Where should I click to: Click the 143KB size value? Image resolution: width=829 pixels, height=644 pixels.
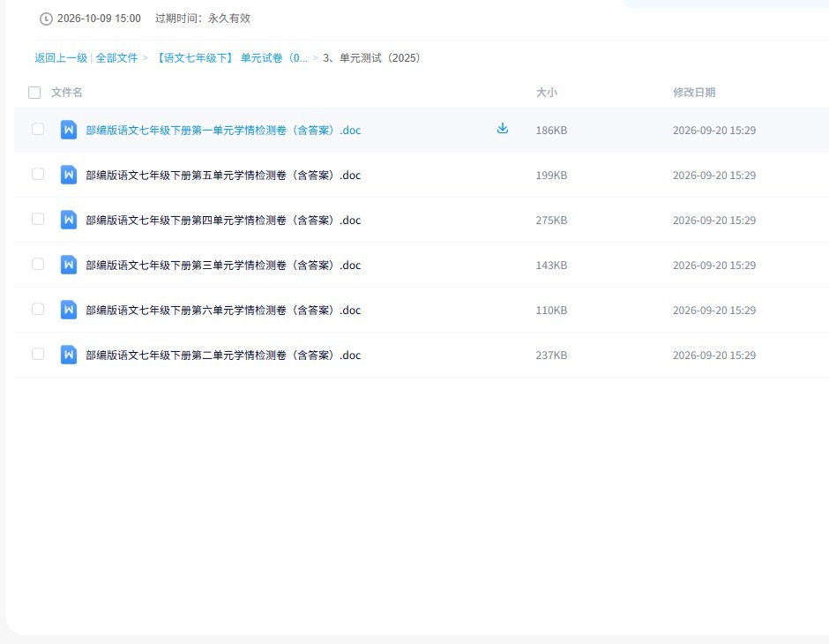coord(551,265)
